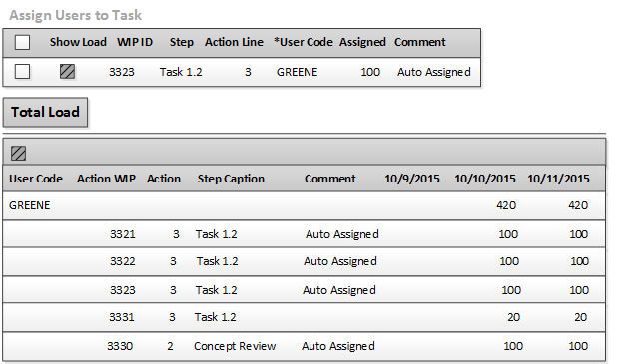
Task: Click the hatched icon above the User Code column
Action: (19, 153)
